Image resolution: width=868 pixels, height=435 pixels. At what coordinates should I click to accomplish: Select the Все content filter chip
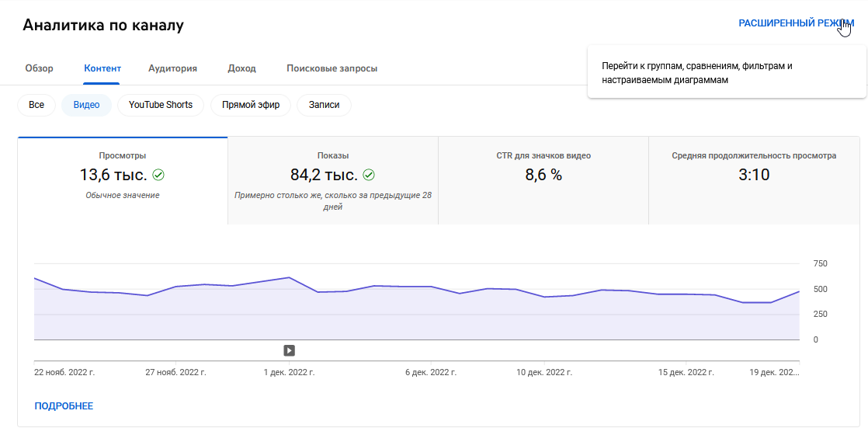pos(36,105)
